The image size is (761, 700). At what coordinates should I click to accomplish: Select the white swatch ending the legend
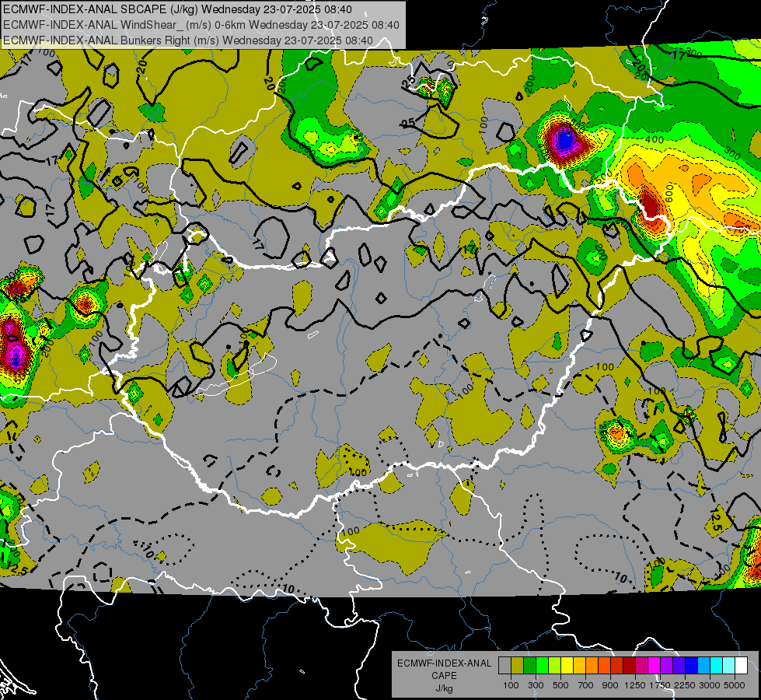741,665
